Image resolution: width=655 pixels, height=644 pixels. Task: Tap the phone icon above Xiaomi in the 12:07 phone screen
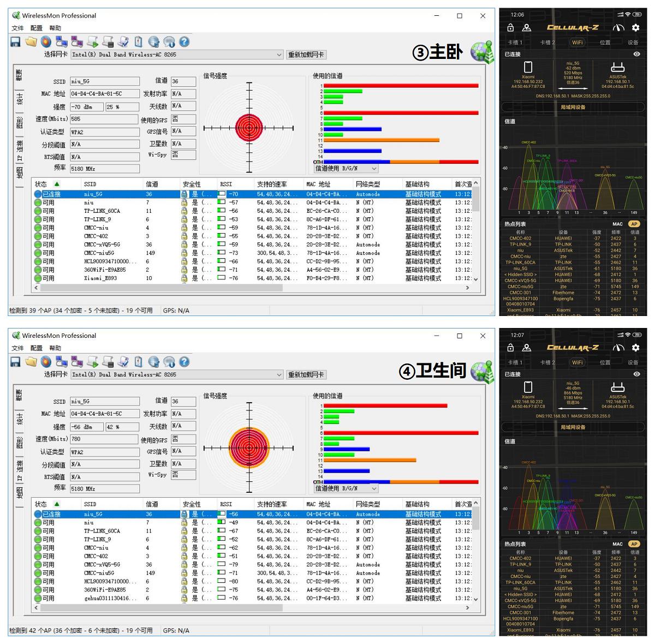[528, 387]
